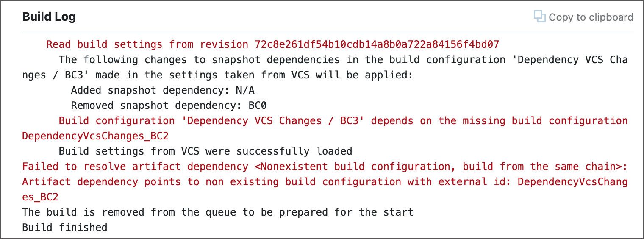Viewport: 644px width, 239px height.
Task: Click the "Copy to clipboard" text link
Action: [591, 17]
